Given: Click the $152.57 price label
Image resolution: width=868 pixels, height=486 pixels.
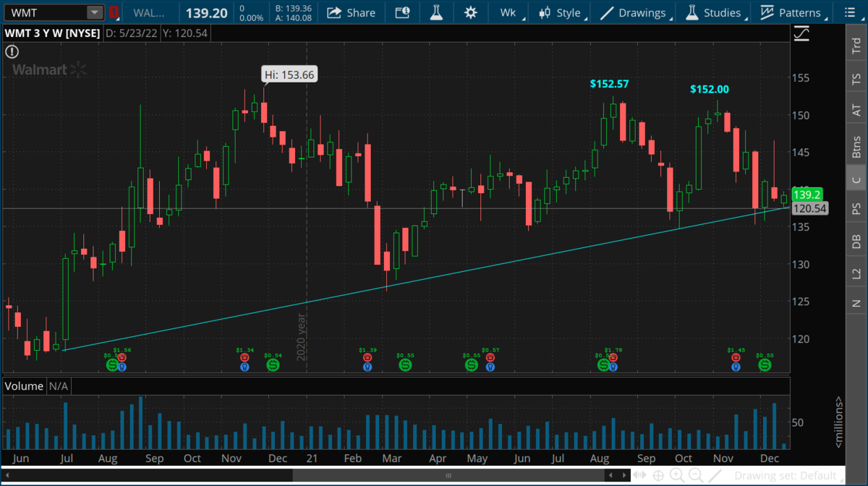Looking at the screenshot, I should pos(609,84).
